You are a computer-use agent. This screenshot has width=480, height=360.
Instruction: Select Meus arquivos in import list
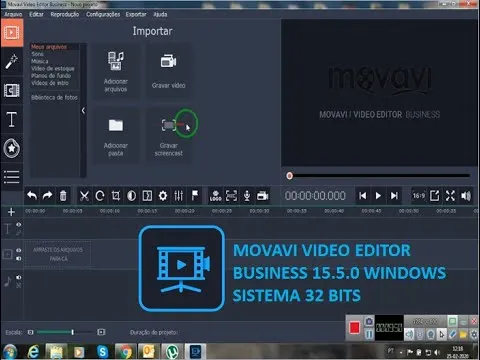point(49,47)
